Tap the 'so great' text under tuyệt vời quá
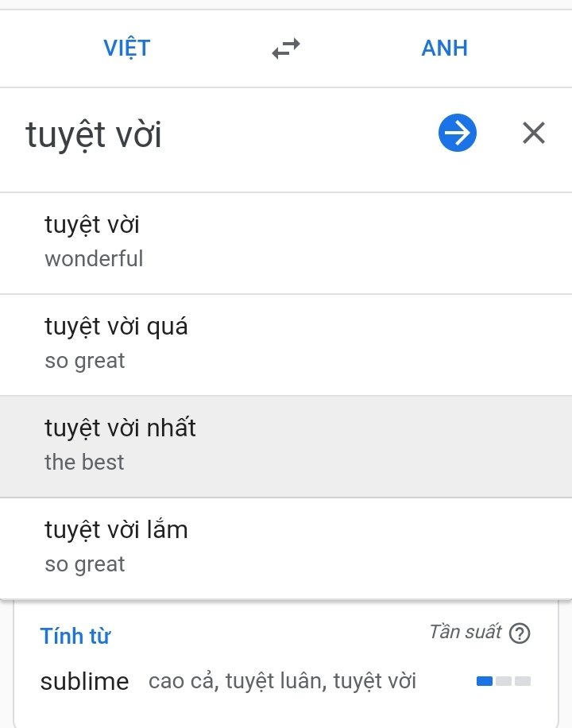The width and height of the screenshot is (572, 728). pyautogui.click(x=85, y=361)
